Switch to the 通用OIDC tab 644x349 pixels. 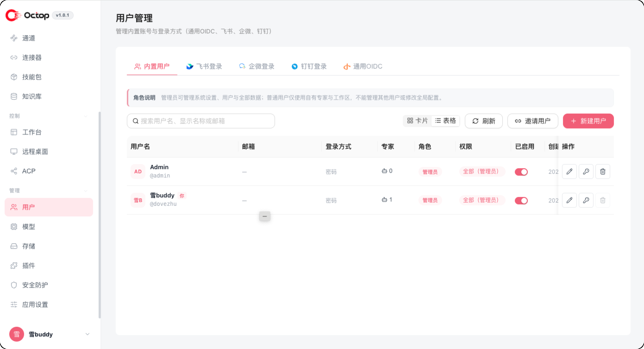[x=363, y=66]
